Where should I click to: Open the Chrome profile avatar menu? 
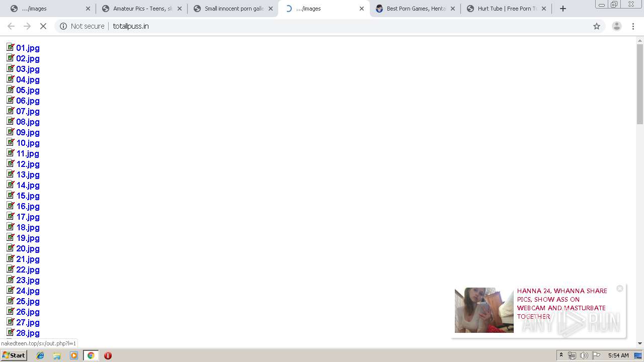[x=616, y=26]
